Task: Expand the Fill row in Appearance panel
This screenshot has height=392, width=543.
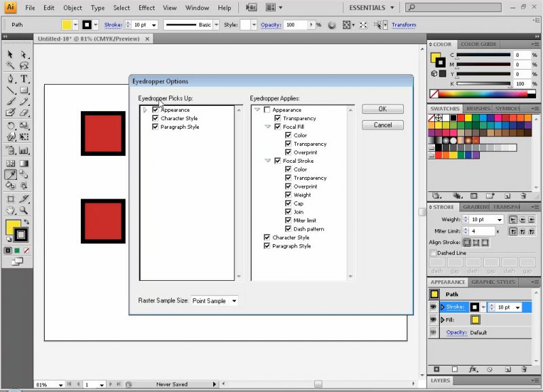Action: click(443, 319)
